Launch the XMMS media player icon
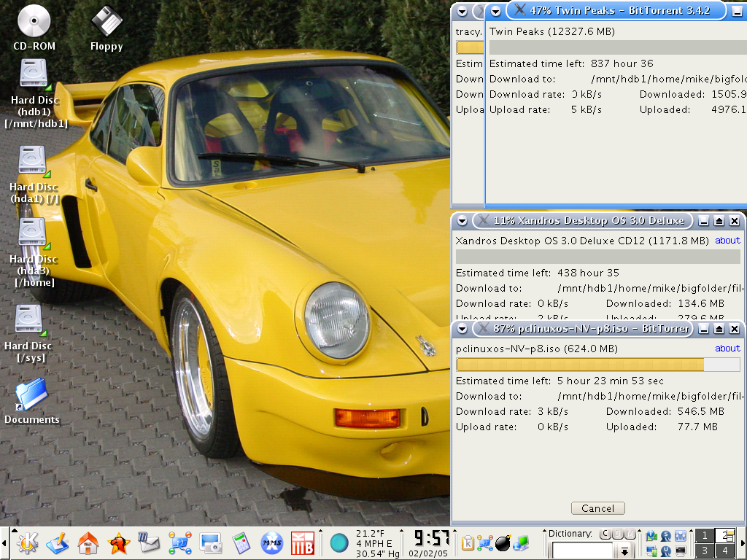Screen dimensions: 747x560 (271, 542)
